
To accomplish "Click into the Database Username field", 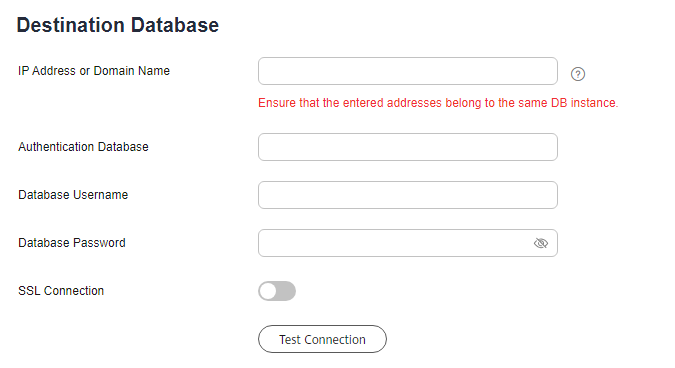I will 408,195.
